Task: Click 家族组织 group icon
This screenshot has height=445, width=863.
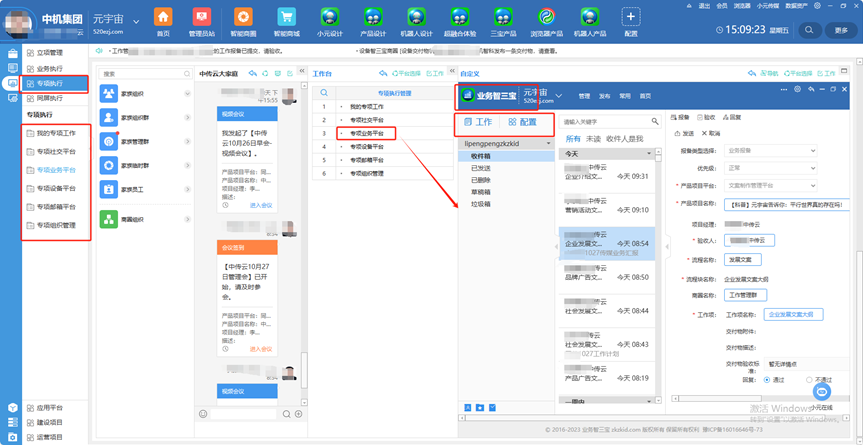Action: [x=109, y=94]
